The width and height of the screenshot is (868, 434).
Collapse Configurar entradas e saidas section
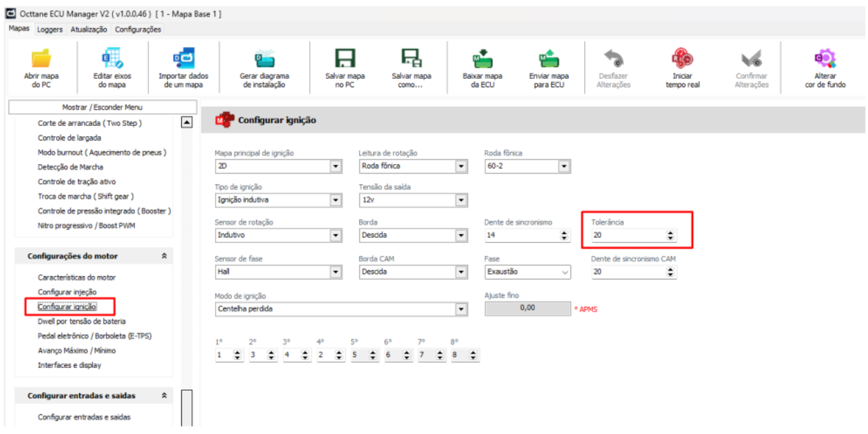pos(164,396)
